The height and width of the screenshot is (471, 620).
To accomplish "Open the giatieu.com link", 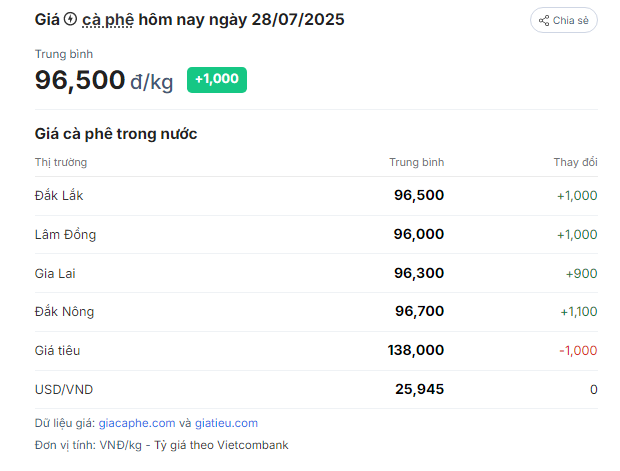I will tap(226, 423).
